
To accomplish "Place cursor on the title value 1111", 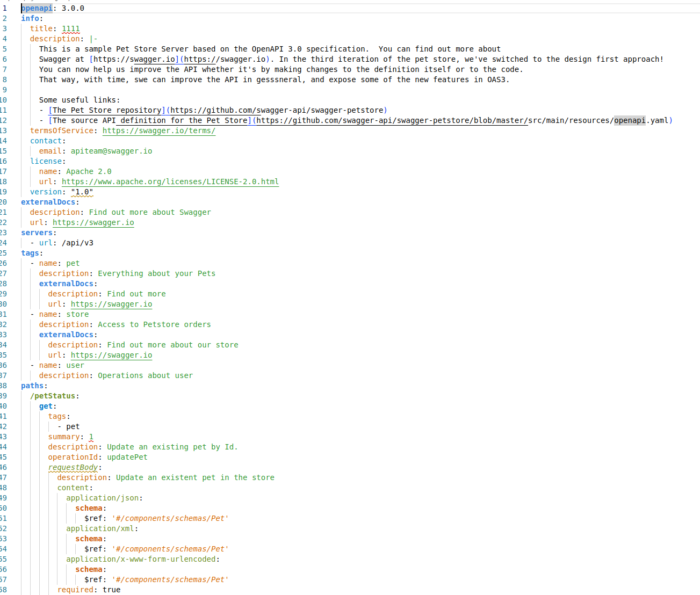I will (x=70, y=28).
